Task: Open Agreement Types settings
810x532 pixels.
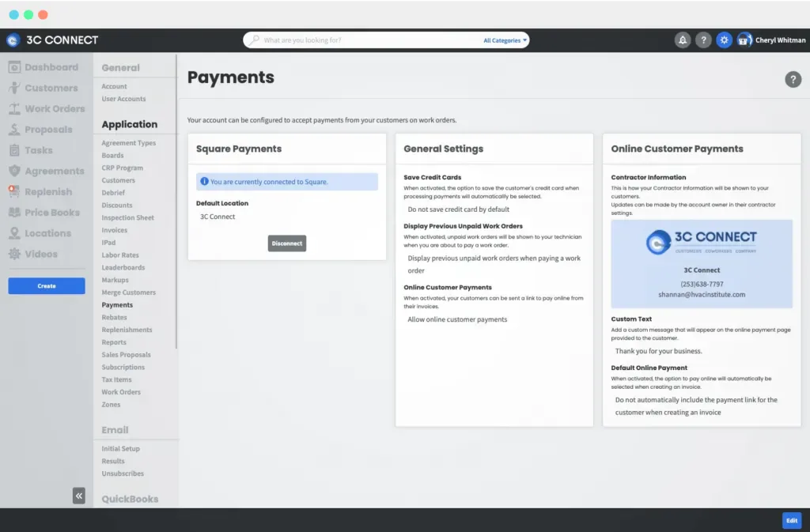Action: point(129,143)
